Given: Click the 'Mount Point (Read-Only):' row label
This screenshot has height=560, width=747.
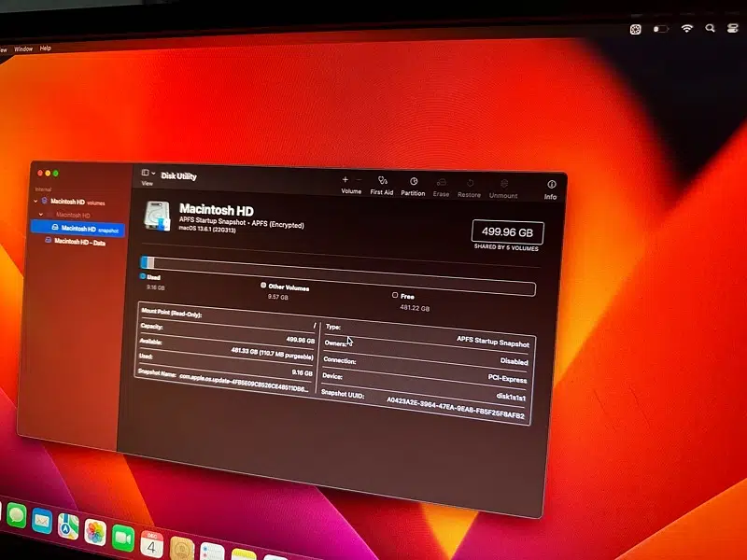Looking at the screenshot, I should tap(172, 313).
